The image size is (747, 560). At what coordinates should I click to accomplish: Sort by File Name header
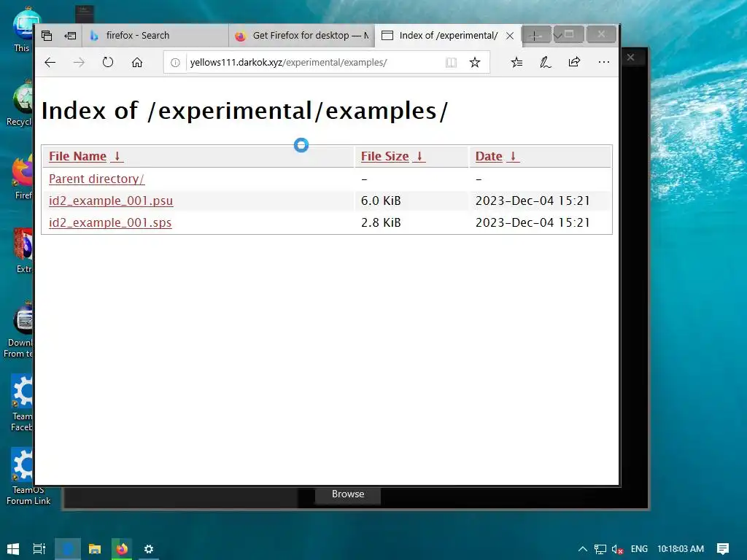[x=77, y=156]
